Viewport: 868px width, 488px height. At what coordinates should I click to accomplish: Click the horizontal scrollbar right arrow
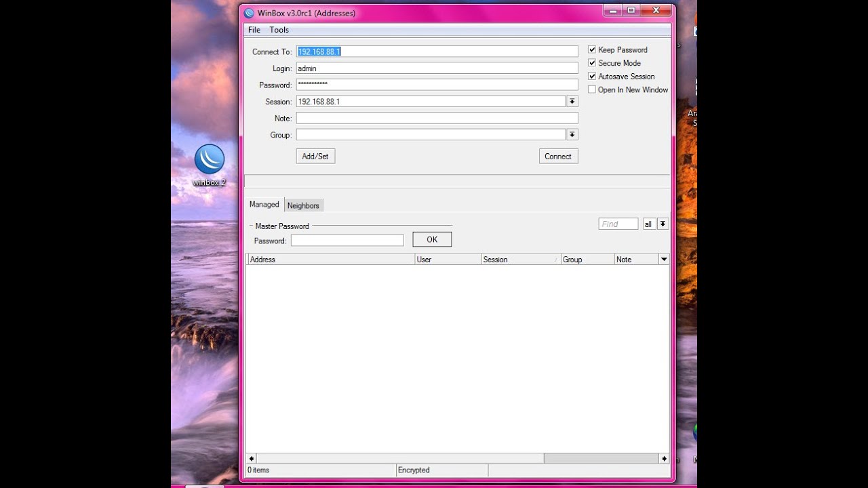[x=664, y=459]
